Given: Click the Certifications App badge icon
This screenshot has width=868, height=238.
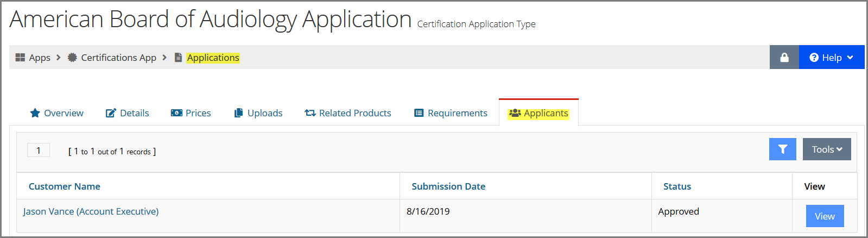Looking at the screenshot, I should click(72, 57).
